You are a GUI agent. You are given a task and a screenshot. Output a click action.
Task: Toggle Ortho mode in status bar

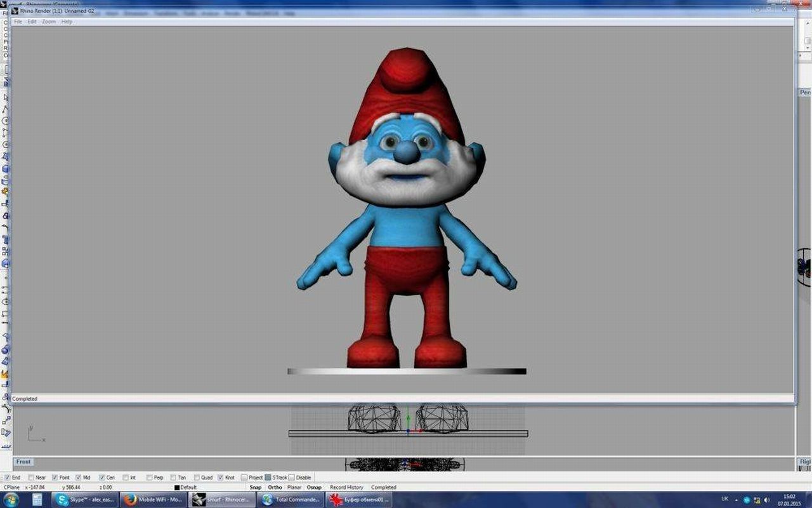pos(275,488)
